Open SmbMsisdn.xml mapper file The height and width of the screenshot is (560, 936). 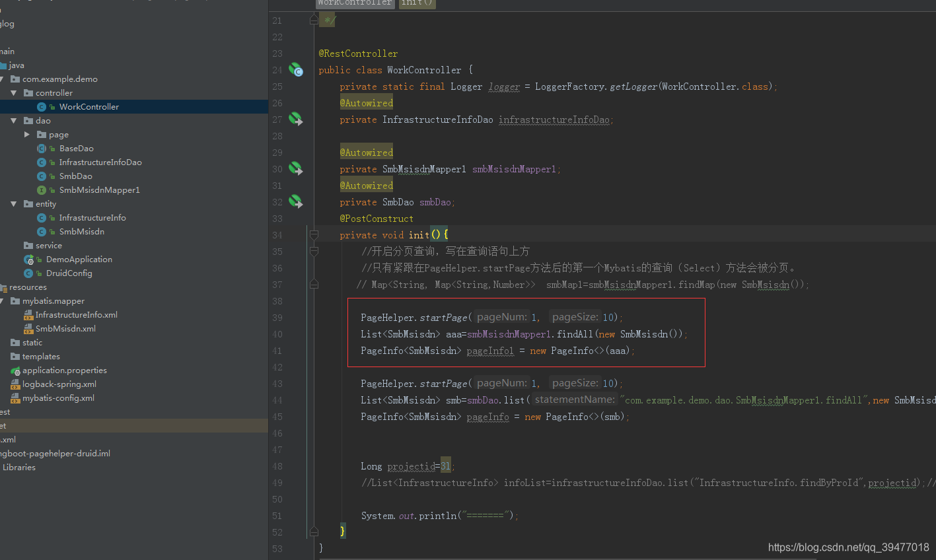point(65,329)
